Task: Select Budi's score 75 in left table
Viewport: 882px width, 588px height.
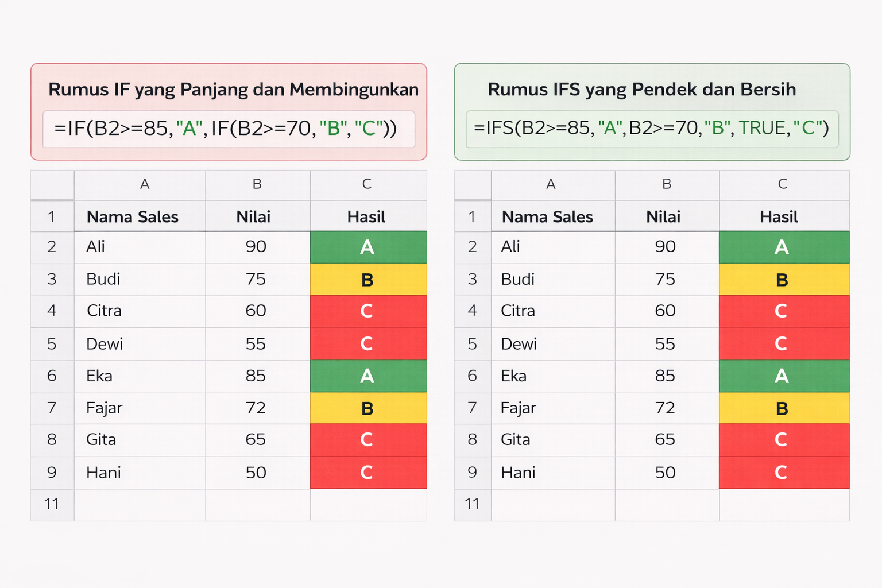Action: pos(257,280)
